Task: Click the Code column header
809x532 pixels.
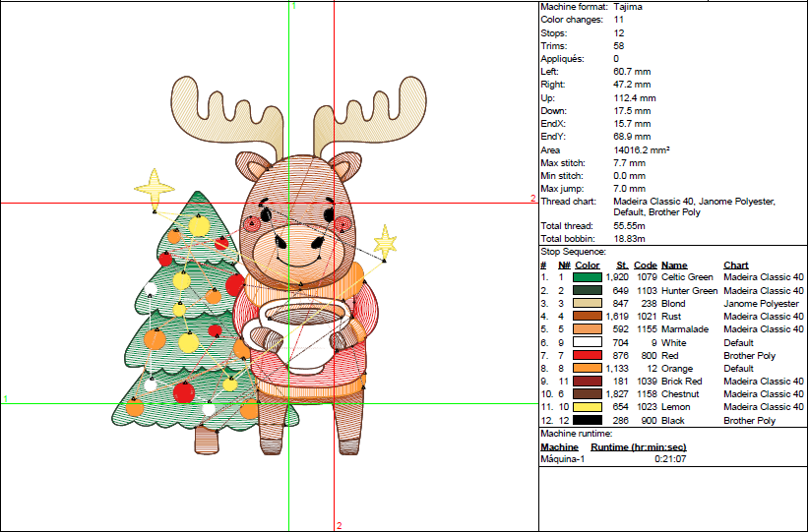Action: click(x=645, y=265)
